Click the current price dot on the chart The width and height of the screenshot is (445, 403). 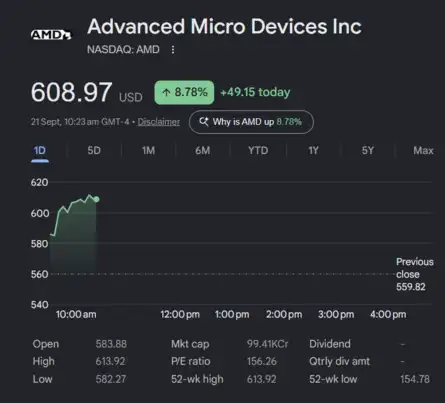click(x=96, y=199)
